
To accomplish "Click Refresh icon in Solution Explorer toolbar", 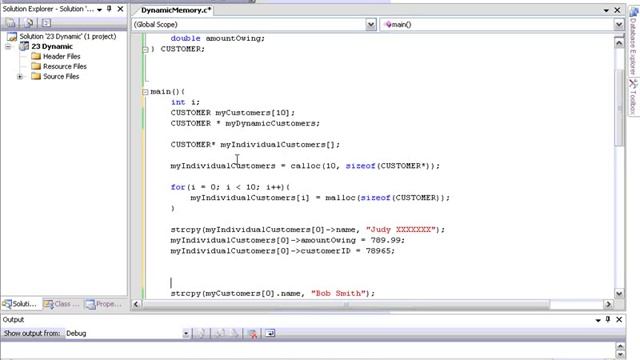I will (29, 23).
